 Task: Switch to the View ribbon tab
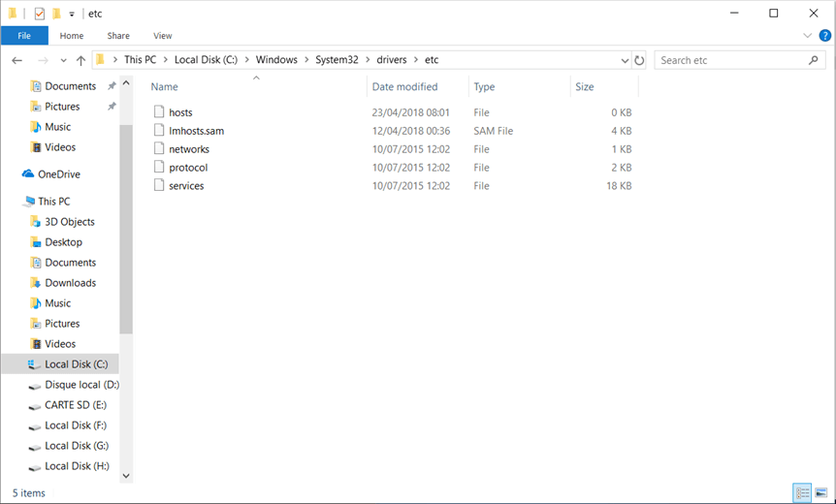point(162,36)
